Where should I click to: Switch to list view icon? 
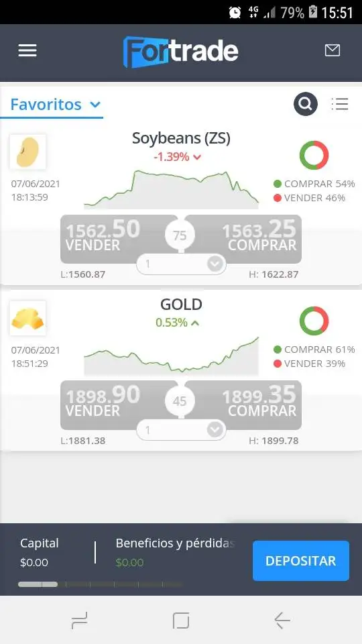[340, 104]
